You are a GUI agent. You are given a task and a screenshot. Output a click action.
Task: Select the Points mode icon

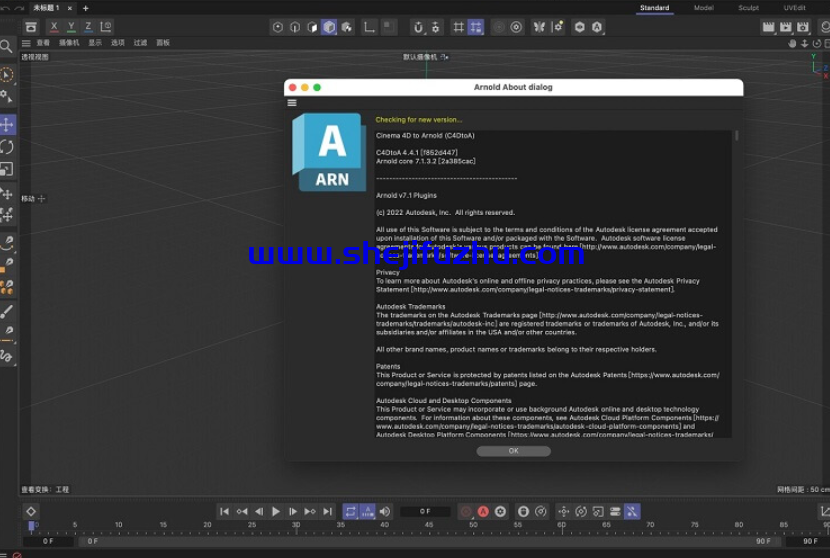278,27
